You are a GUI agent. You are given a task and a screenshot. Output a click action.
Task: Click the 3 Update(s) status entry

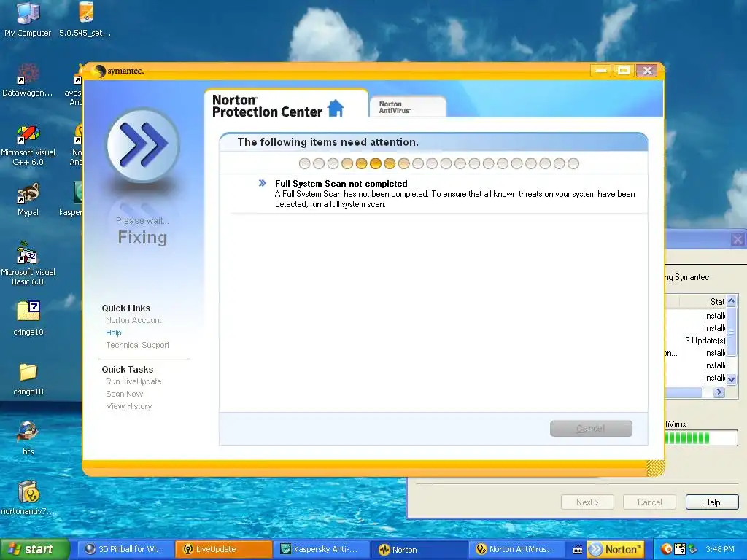705,341
